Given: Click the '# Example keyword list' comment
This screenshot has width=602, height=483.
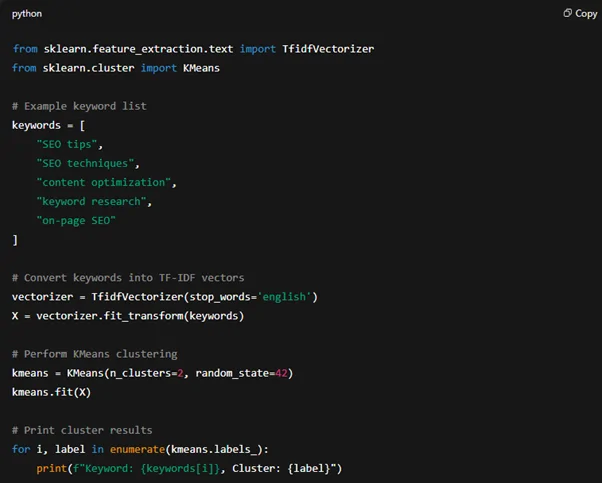Looking at the screenshot, I should [x=79, y=106].
